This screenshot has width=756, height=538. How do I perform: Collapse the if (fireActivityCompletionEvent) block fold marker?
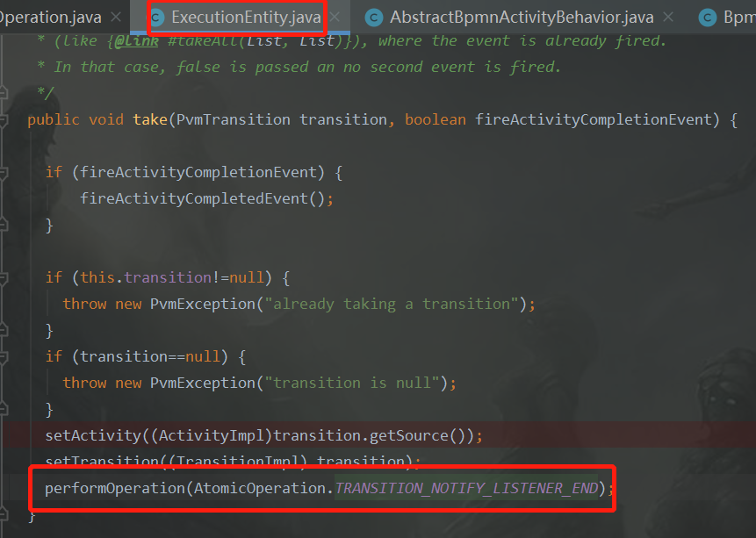(4, 173)
